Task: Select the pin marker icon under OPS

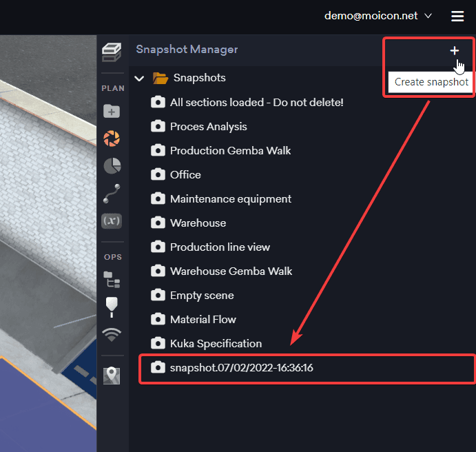Action: [112, 307]
